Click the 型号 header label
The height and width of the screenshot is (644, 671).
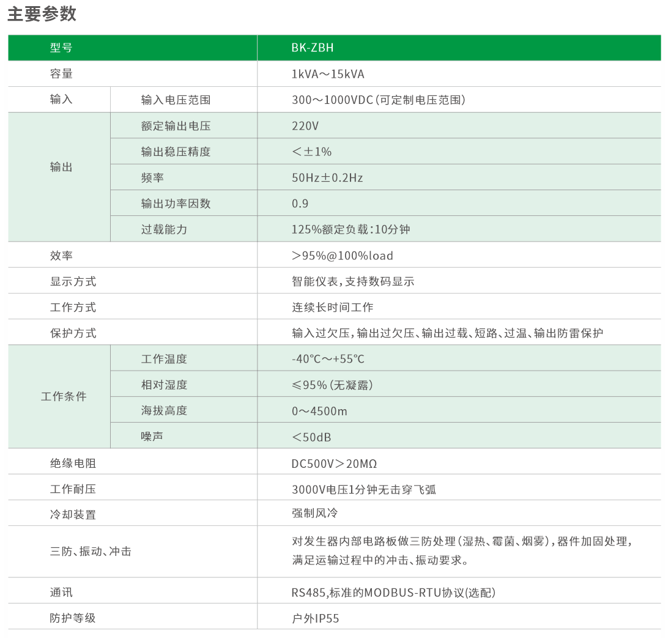tap(61, 48)
